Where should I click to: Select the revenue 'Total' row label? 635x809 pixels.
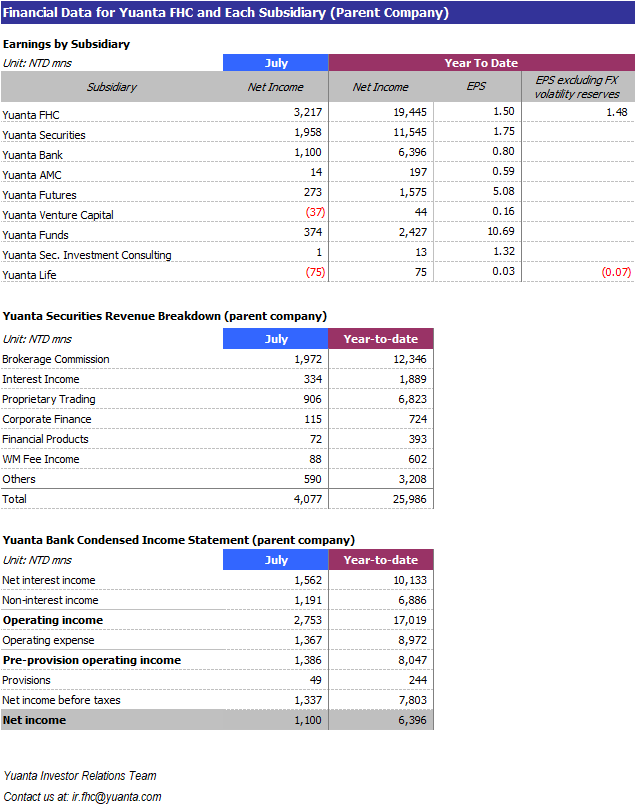(x=14, y=499)
